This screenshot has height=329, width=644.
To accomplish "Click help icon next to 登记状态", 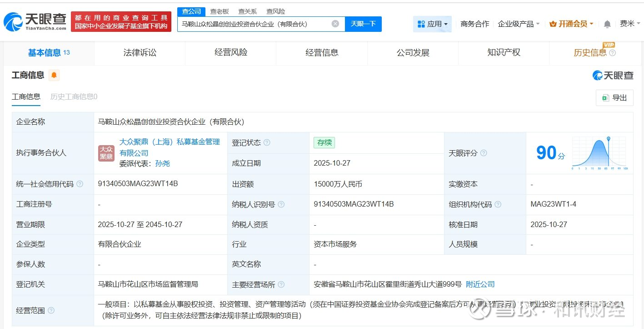I will (x=267, y=143).
